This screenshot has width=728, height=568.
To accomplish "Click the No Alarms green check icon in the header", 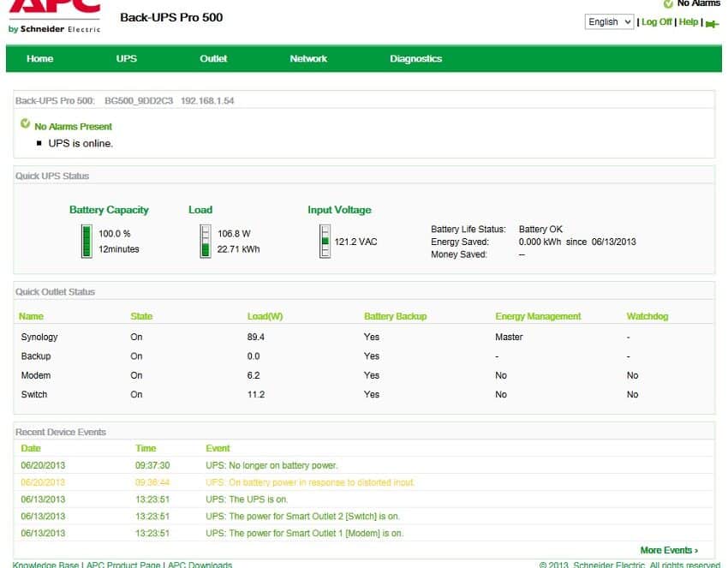I will click(x=668, y=4).
